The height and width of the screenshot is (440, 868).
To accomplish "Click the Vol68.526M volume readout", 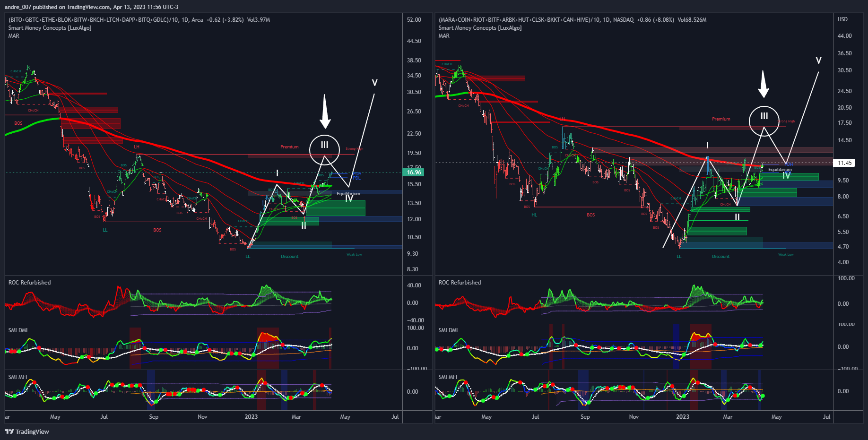I will click(x=692, y=20).
